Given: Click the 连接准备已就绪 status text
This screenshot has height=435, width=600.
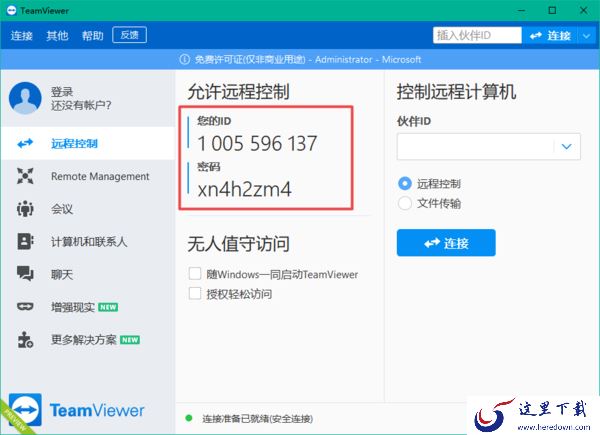Looking at the screenshot, I should [258, 419].
